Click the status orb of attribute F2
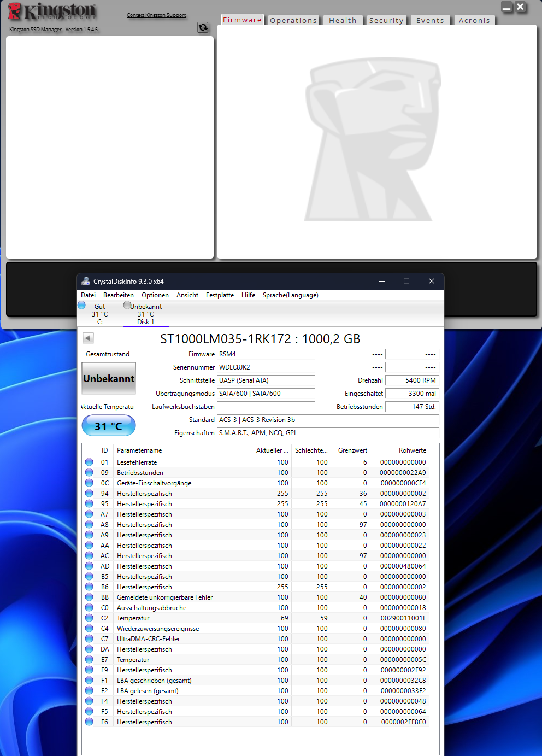This screenshot has height=756, width=542. tap(89, 690)
